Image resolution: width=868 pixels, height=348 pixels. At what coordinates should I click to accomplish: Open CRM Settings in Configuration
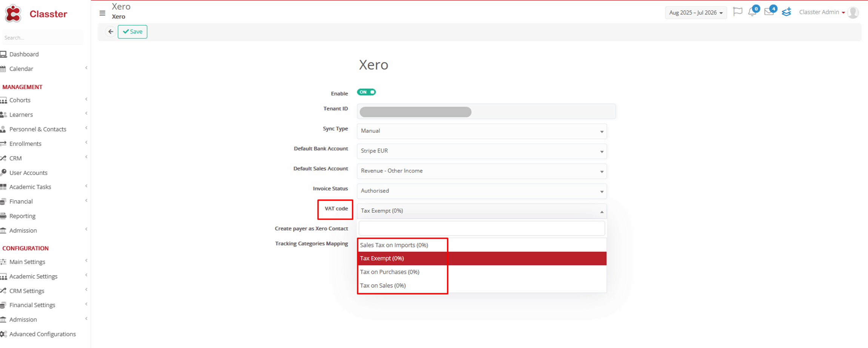[27, 291]
